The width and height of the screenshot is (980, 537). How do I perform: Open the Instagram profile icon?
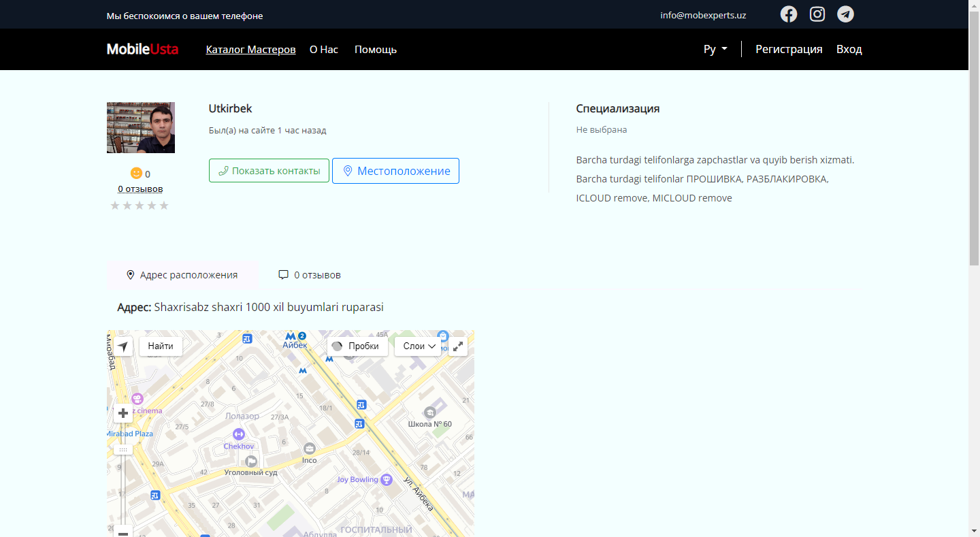click(x=817, y=14)
